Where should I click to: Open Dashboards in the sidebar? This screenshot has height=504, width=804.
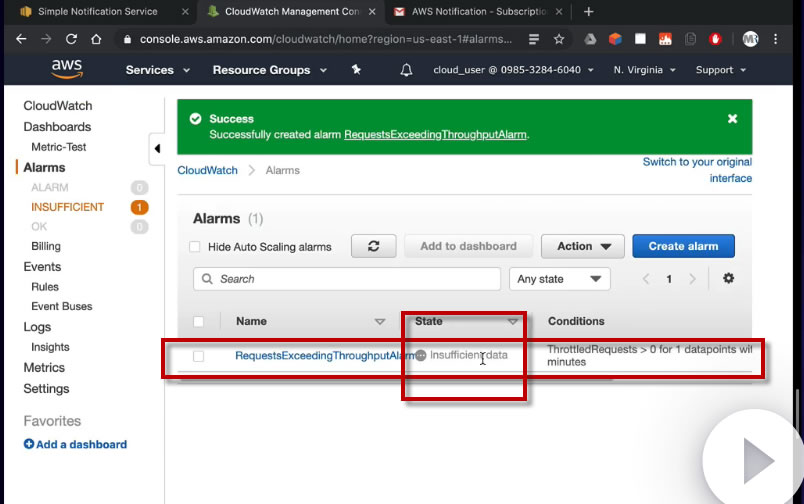(57, 127)
